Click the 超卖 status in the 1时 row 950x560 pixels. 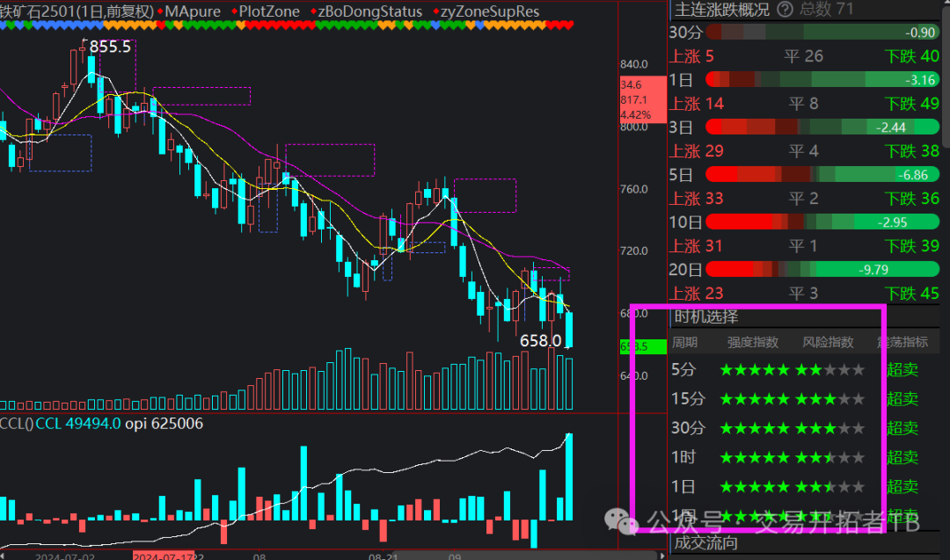click(x=902, y=457)
